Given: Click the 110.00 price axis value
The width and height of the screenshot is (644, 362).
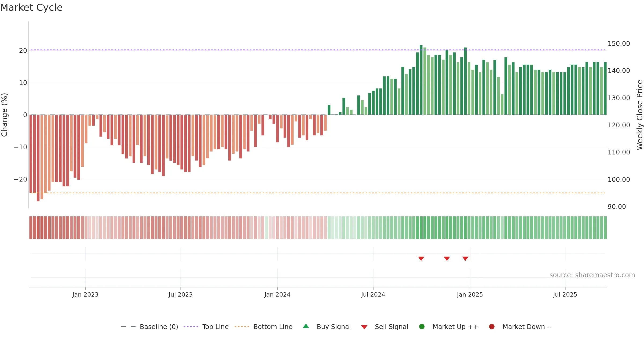Looking at the screenshot, I should coord(619,152).
